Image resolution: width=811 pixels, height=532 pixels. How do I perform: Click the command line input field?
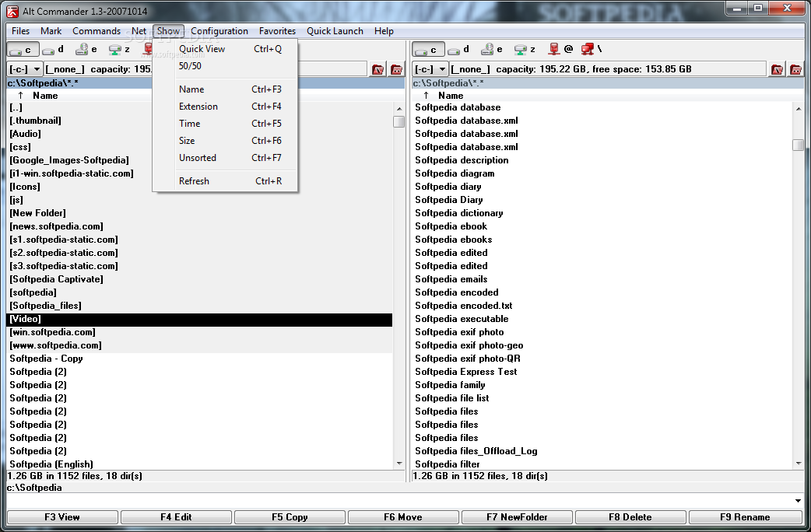[x=398, y=500]
